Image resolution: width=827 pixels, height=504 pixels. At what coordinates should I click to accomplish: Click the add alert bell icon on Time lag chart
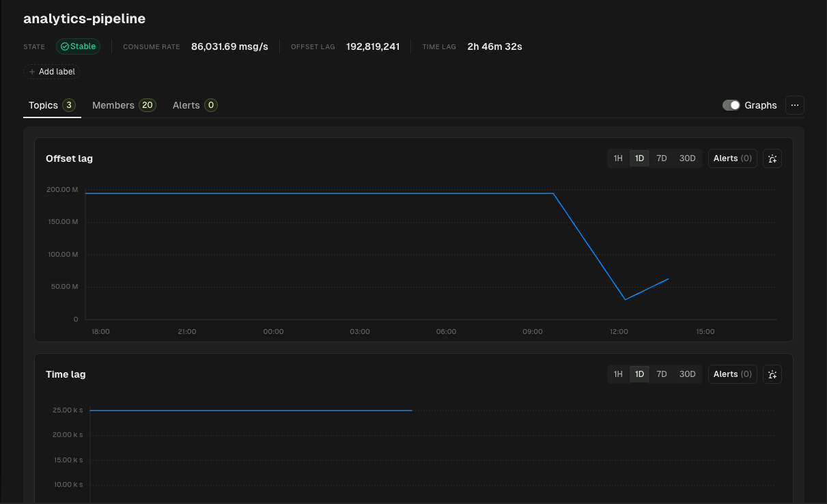[772, 374]
